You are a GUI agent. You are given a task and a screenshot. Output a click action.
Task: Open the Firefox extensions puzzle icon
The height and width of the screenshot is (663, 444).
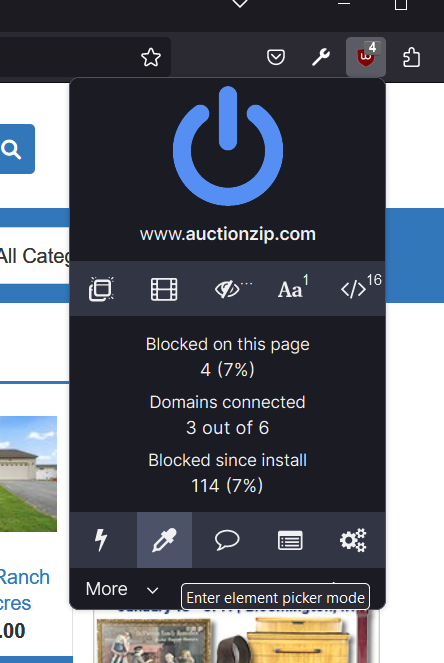coord(411,57)
